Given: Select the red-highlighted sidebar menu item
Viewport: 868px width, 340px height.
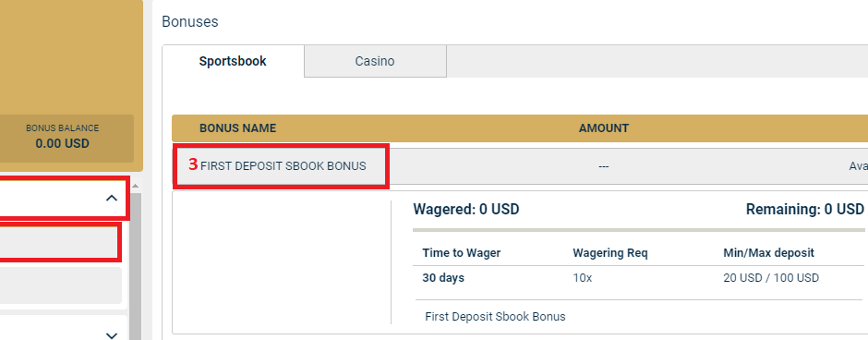Looking at the screenshot, I should pos(59,243).
